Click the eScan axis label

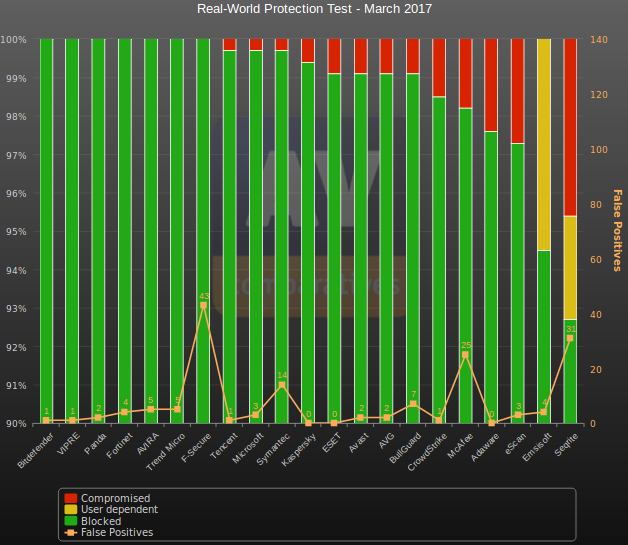[515, 444]
